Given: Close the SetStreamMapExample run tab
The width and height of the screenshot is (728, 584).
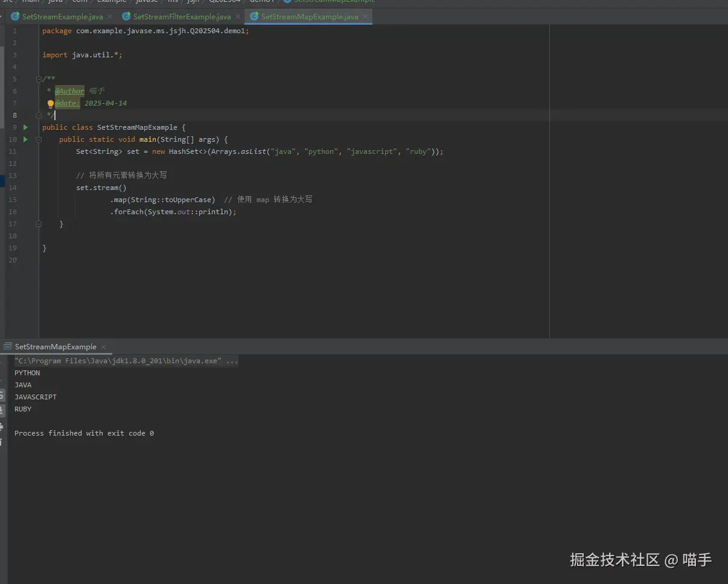Looking at the screenshot, I should [x=103, y=347].
